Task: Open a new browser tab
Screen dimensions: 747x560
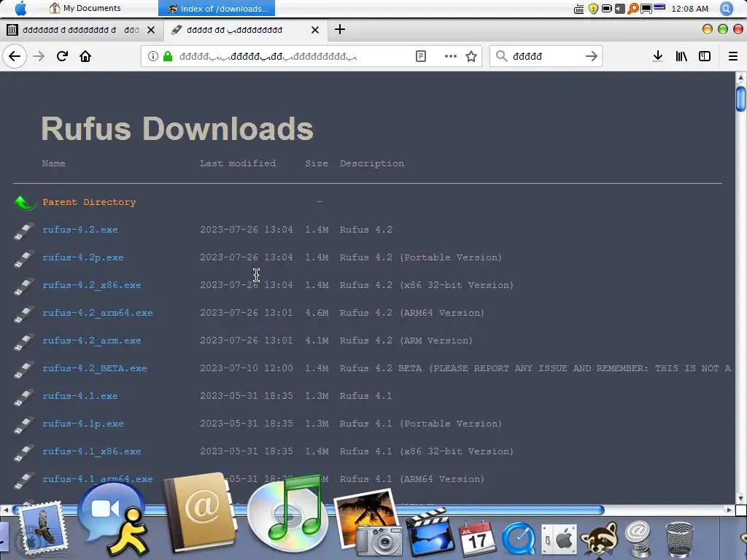Action: click(340, 29)
